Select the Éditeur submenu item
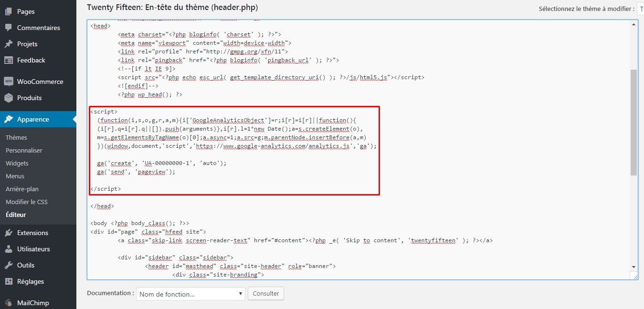The height and width of the screenshot is (309, 644). (16, 215)
